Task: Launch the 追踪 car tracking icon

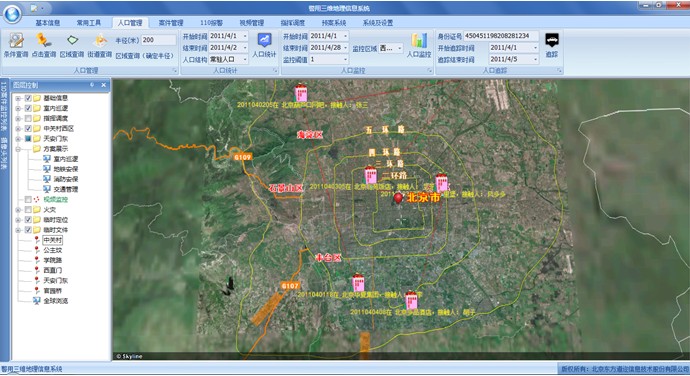Action: click(x=551, y=46)
